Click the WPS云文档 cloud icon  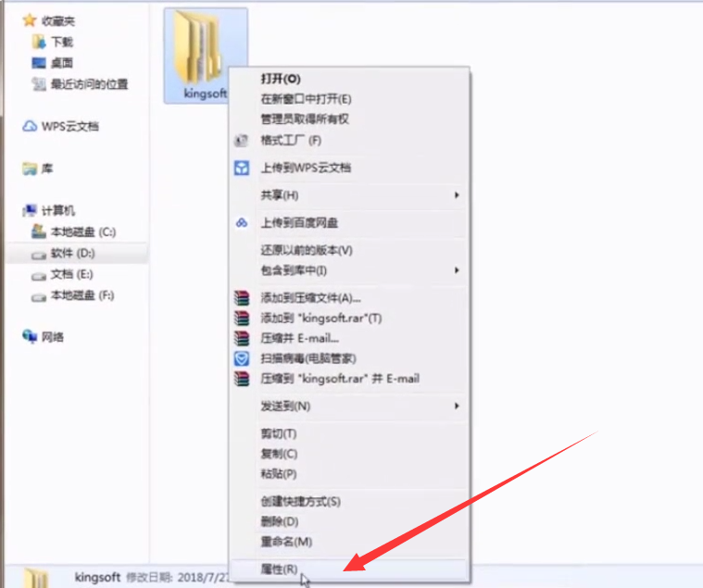pos(30,126)
